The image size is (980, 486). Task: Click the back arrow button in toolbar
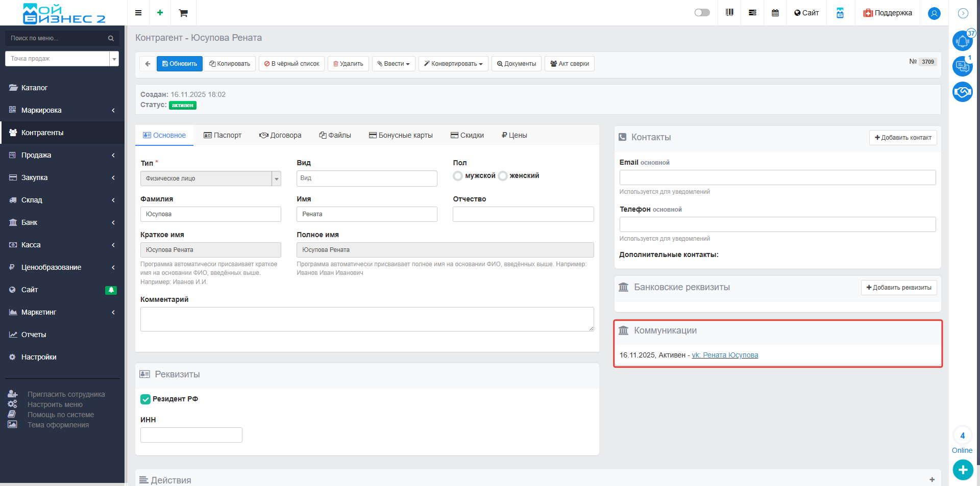pos(148,64)
